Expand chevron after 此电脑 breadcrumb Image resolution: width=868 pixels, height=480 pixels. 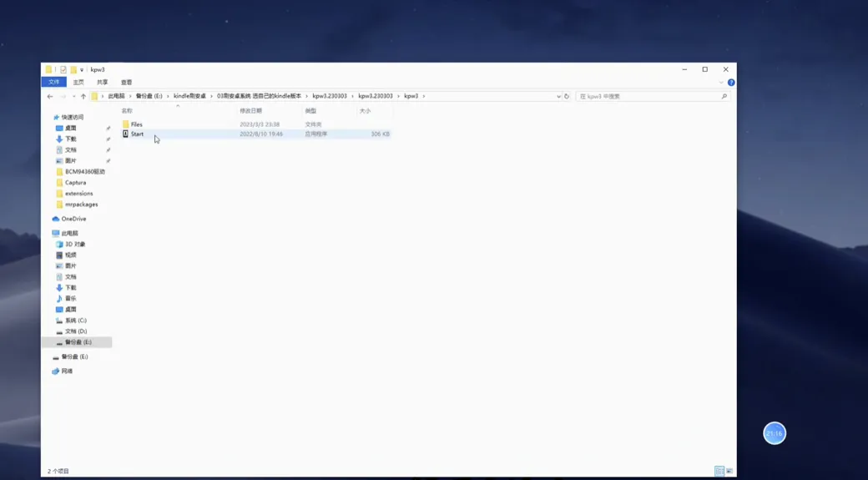(130, 96)
